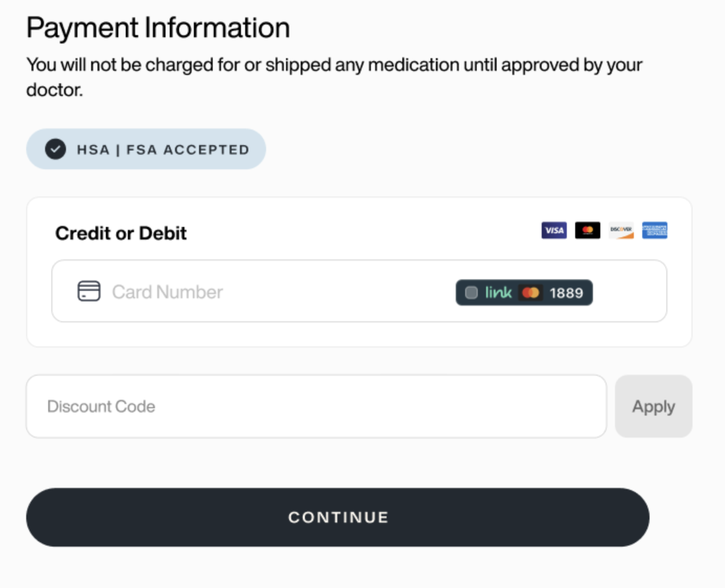Click the dark Continue progress bar control
The height and width of the screenshot is (588, 725).
tap(337, 517)
